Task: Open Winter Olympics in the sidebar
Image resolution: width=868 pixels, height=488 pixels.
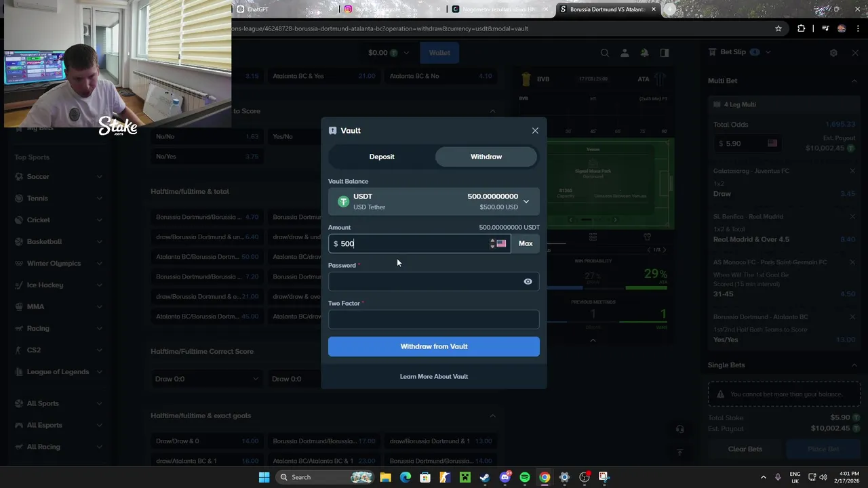Action: pyautogui.click(x=54, y=264)
